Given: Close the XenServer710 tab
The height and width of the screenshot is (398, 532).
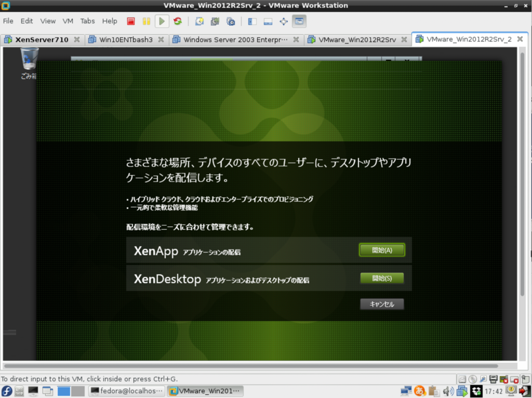Looking at the screenshot, I should [77, 39].
